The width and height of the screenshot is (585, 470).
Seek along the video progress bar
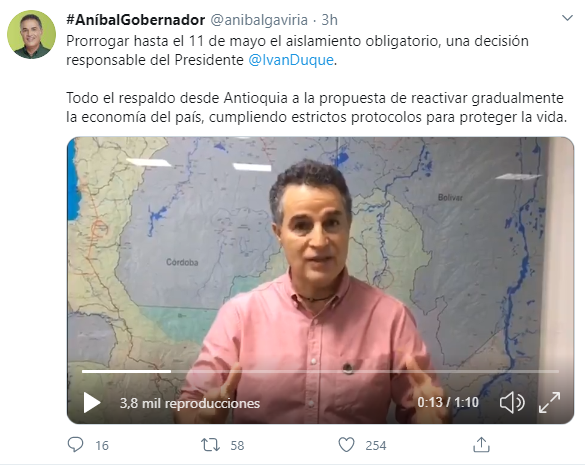click(x=320, y=371)
